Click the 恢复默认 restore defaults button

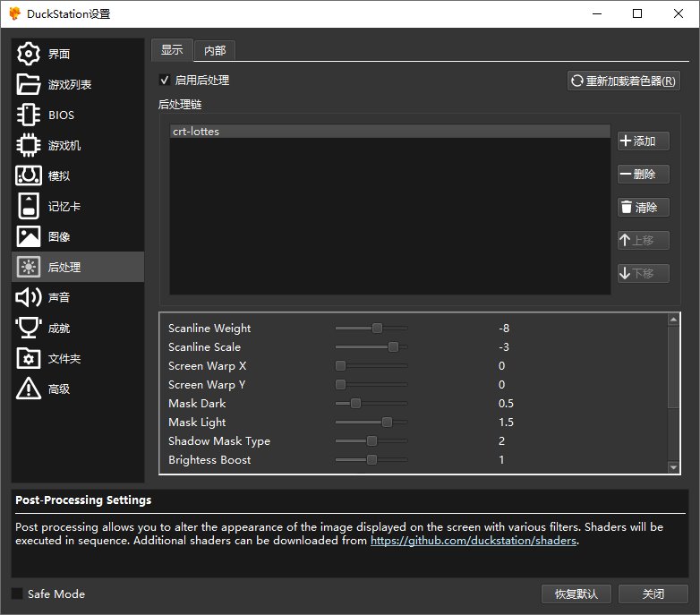click(x=576, y=594)
